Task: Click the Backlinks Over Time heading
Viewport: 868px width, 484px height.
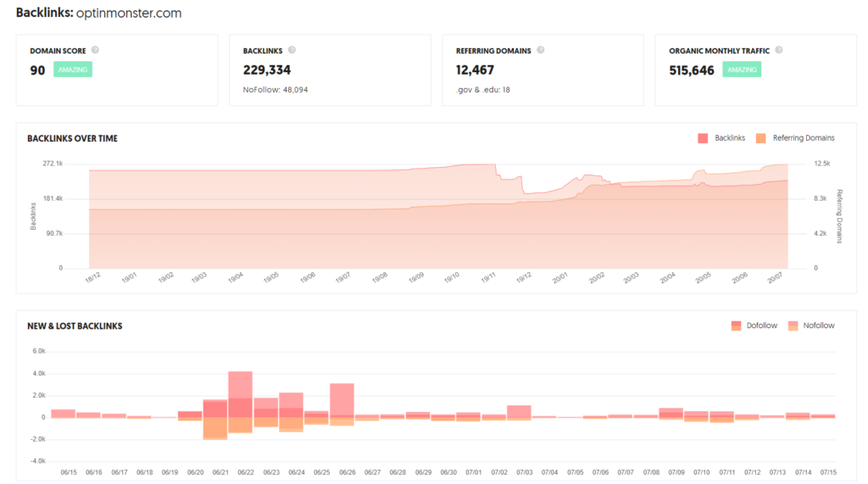Action: pyautogui.click(x=73, y=138)
